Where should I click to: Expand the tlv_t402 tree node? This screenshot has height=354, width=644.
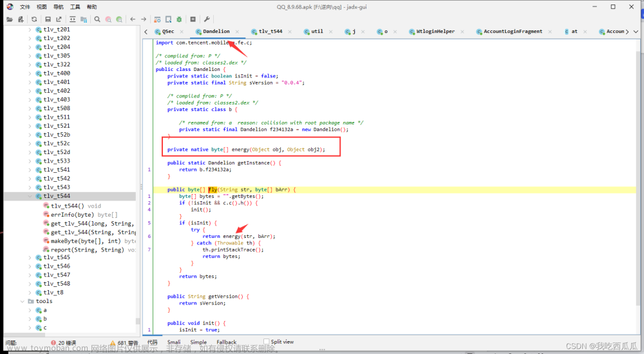coord(30,91)
